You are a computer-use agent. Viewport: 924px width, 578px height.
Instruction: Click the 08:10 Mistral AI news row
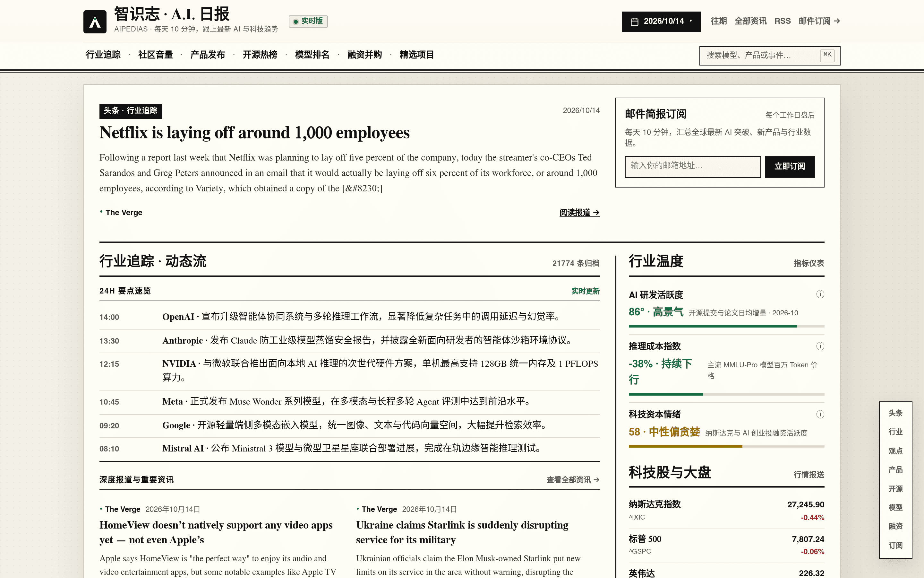(x=349, y=449)
